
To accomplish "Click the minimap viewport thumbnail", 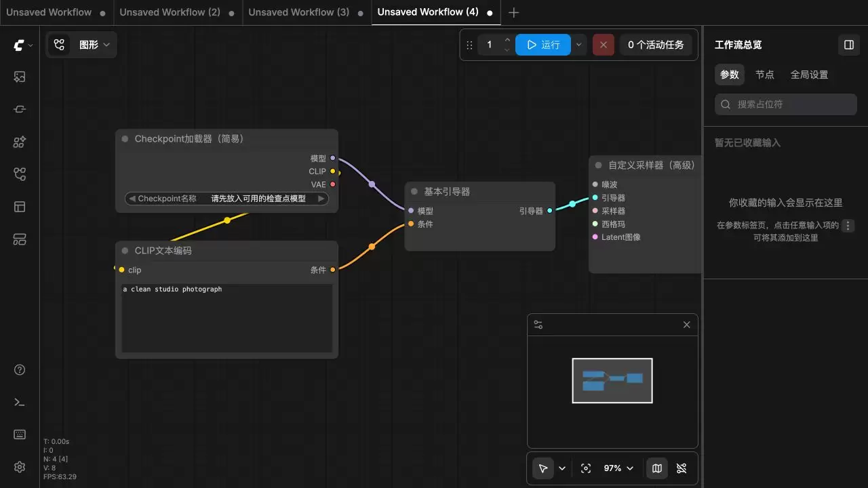I will [612, 380].
